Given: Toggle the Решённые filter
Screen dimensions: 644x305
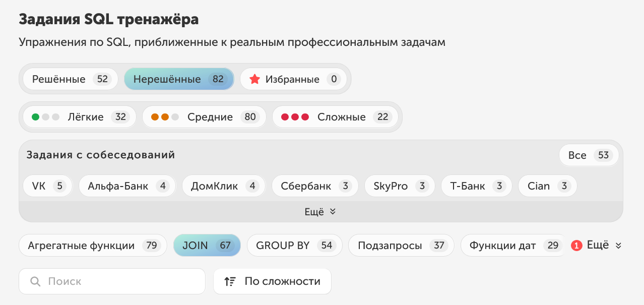Looking at the screenshot, I should [x=70, y=79].
